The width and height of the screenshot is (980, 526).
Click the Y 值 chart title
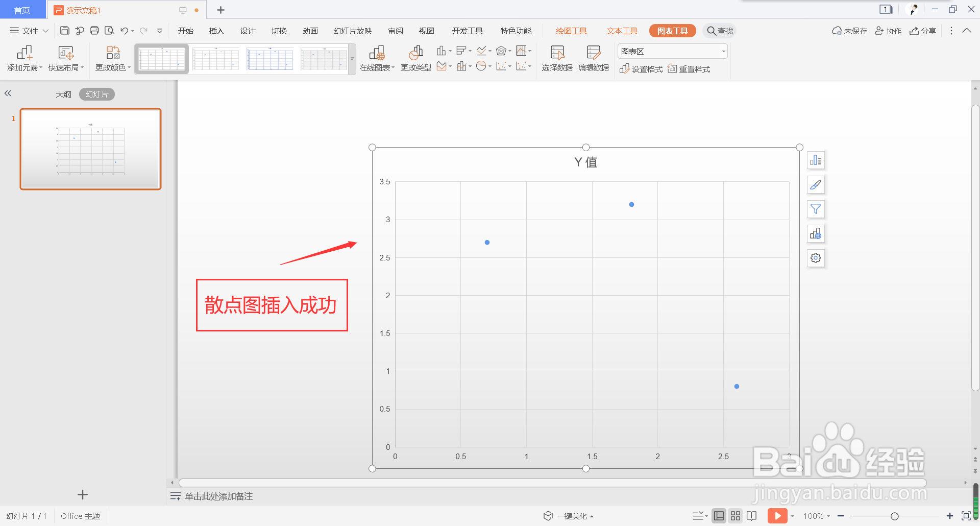tap(585, 162)
